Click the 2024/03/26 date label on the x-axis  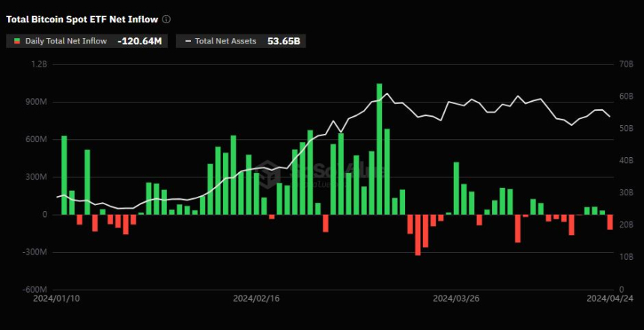click(455, 298)
